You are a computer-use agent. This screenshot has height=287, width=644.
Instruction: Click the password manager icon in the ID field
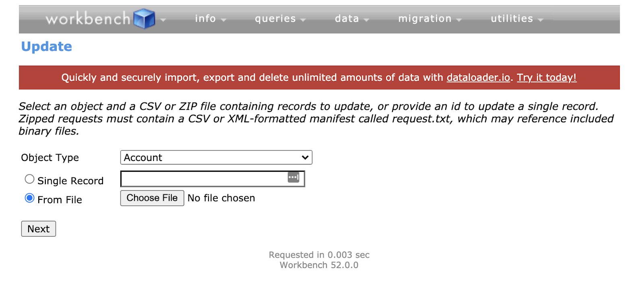tap(293, 177)
